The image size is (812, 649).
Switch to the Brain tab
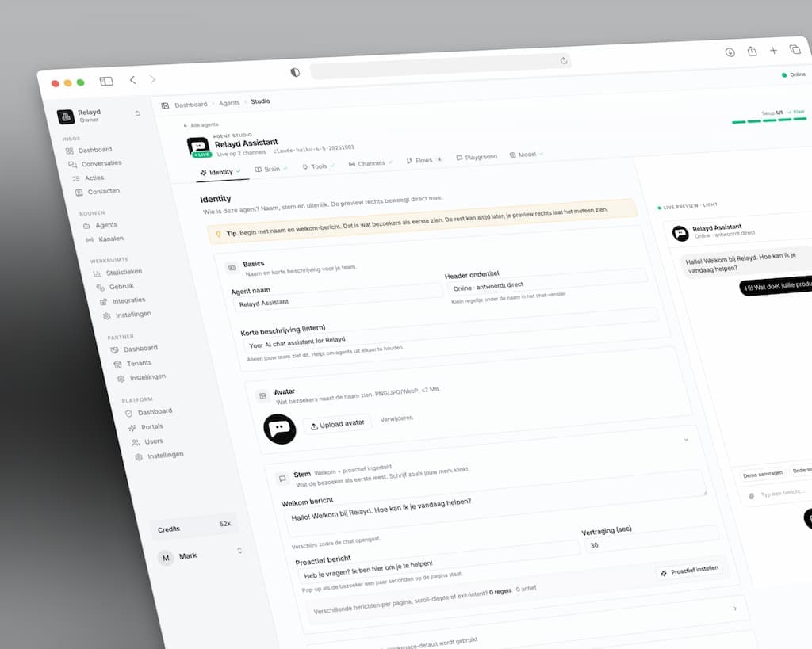click(x=268, y=170)
